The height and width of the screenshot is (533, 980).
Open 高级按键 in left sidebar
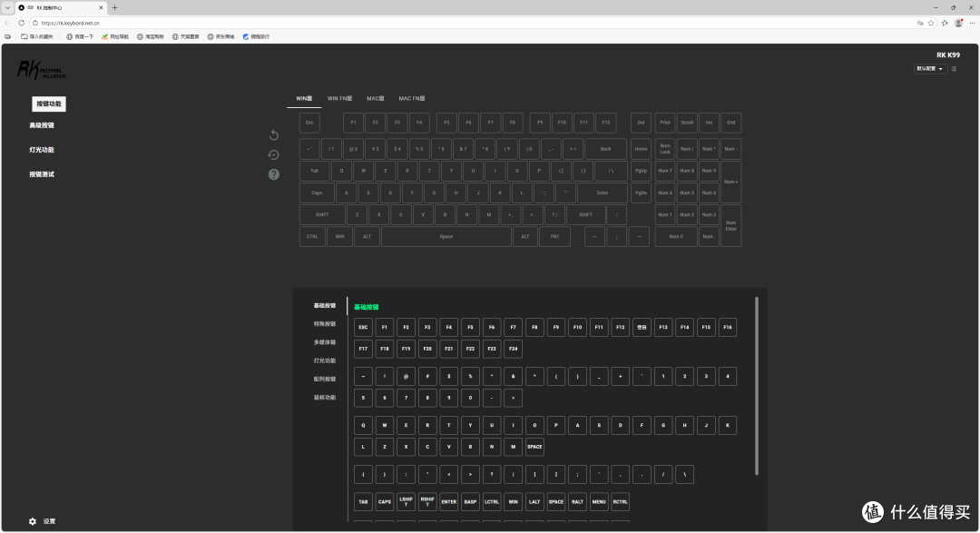click(41, 125)
